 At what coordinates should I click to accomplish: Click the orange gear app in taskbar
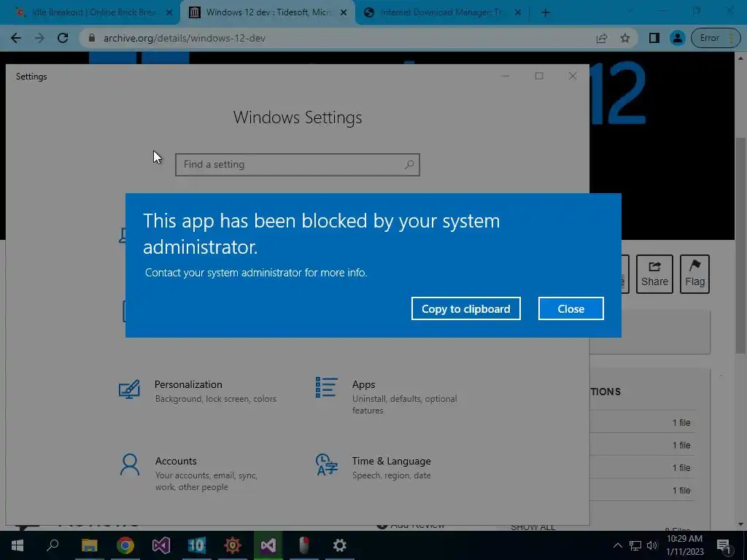[233, 545]
